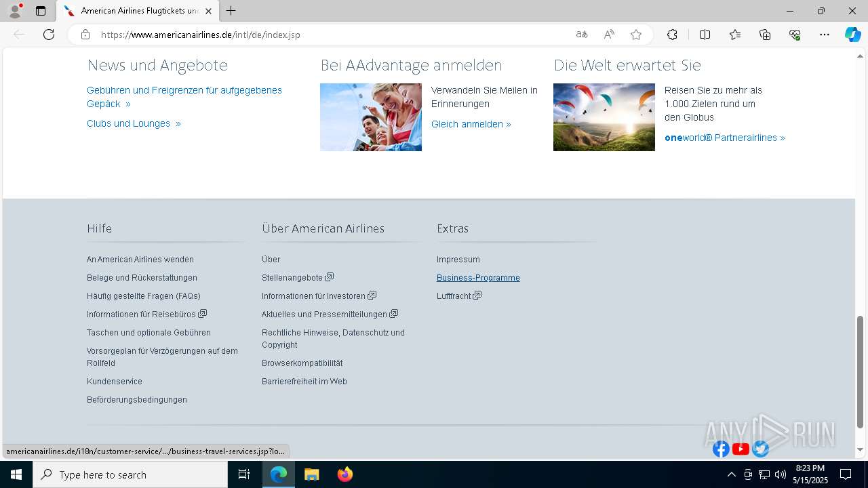Open Luftfracht link
Viewport: 868px width, 488px height.
[459, 296]
